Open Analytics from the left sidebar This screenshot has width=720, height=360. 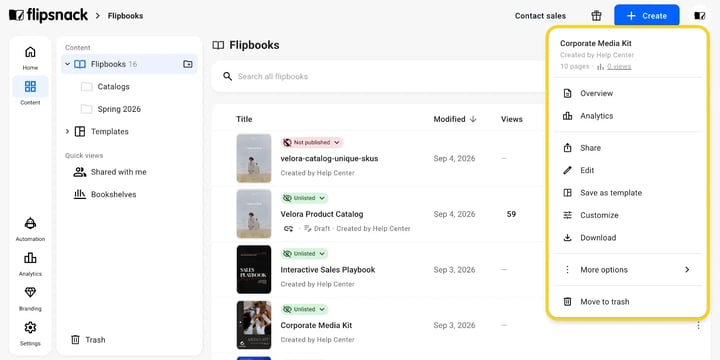point(30,264)
